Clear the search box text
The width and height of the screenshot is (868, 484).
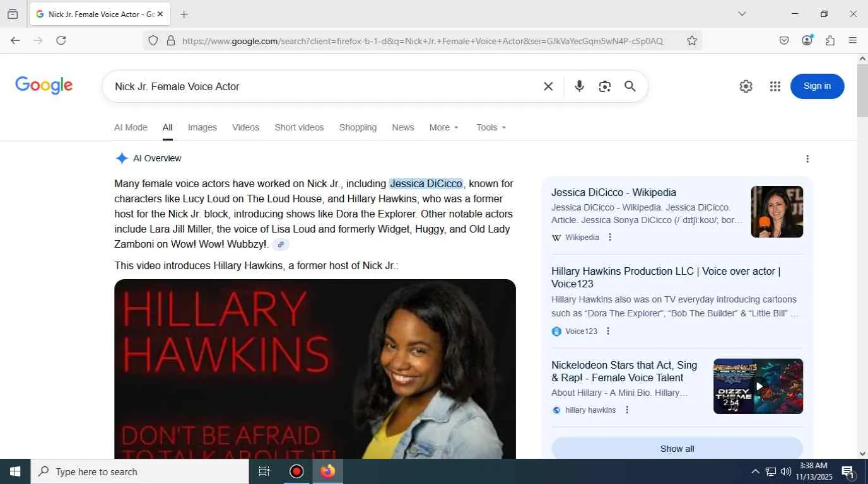(548, 86)
